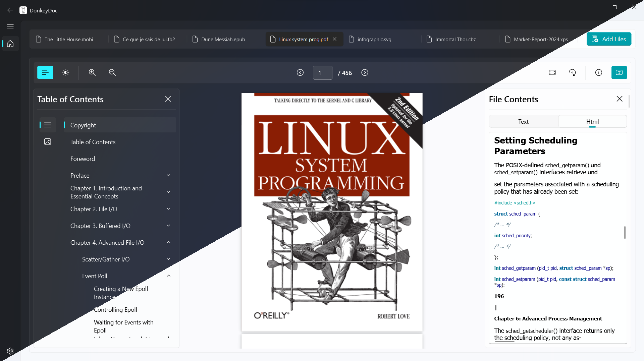Open the document info icon
The height and width of the screenshot is (362, 644).
599,72
